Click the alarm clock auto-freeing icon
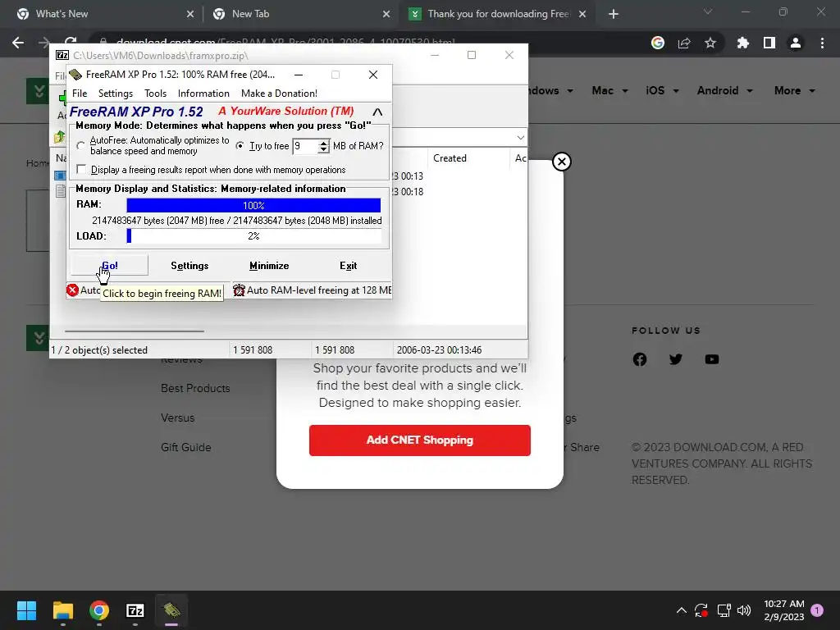The height and width of the screenshot is (630, 840). click(x=239, y=290)
